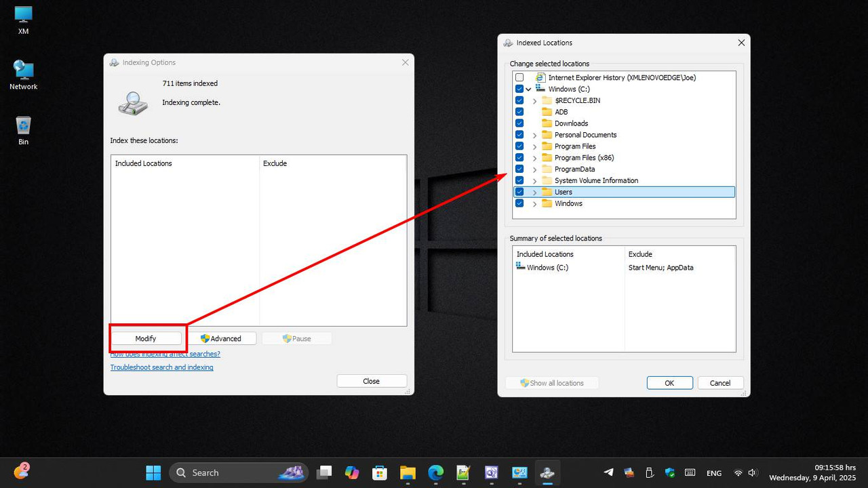Image resolution: width=868 pixels, height=488 pixels.
Task: Expand the Users folder in the tree
Action: tap(534, 192)
